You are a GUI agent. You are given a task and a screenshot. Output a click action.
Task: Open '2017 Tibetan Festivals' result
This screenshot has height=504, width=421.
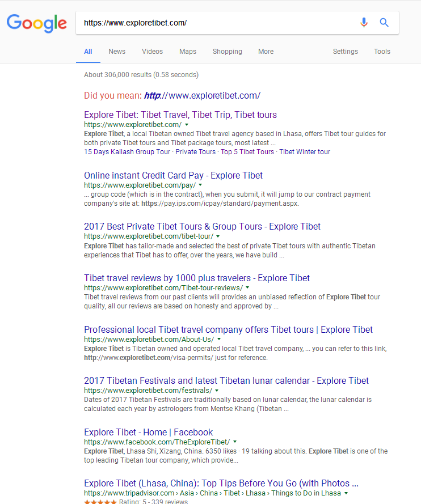tap(226, 380)
